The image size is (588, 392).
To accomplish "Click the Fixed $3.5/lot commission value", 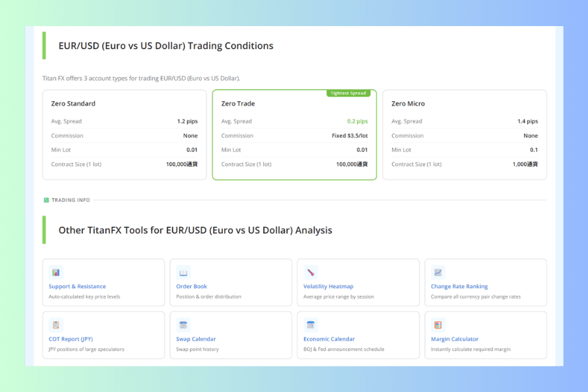I will (350, 135).
